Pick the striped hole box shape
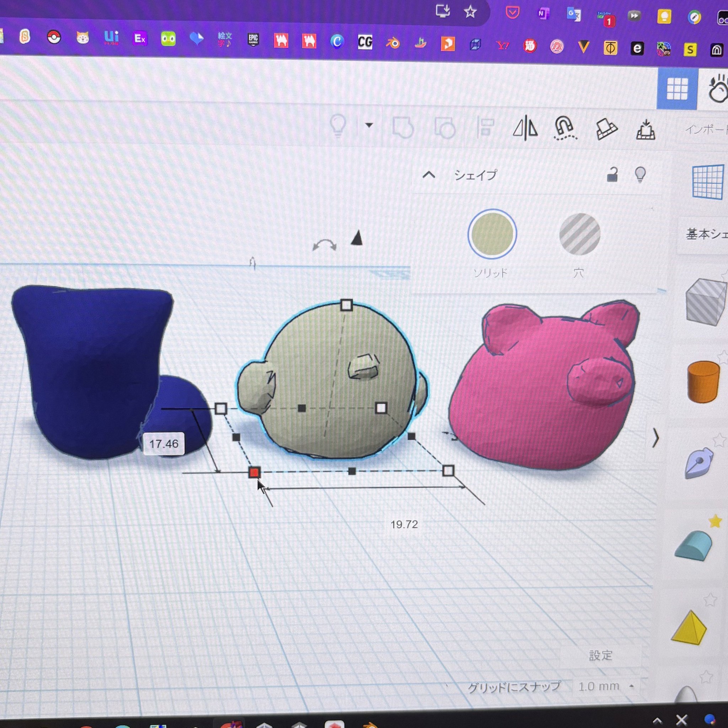 tap(705, 302)
